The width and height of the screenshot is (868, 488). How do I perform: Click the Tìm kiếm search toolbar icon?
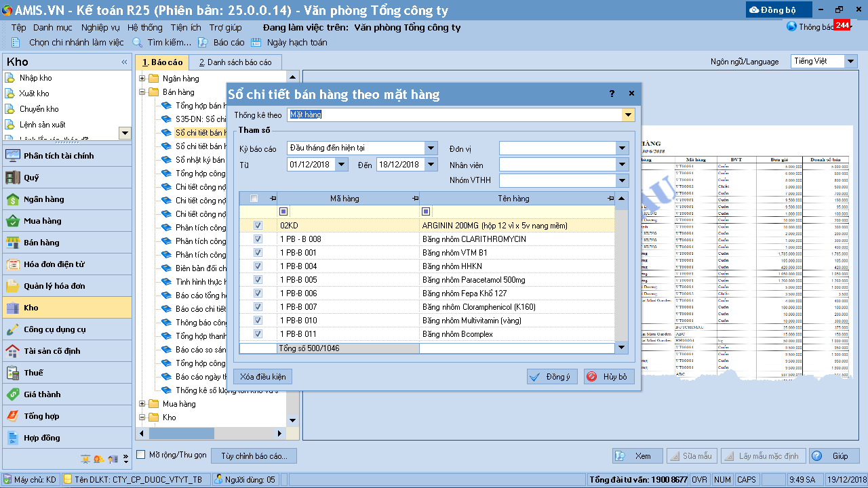coord(137,43)
